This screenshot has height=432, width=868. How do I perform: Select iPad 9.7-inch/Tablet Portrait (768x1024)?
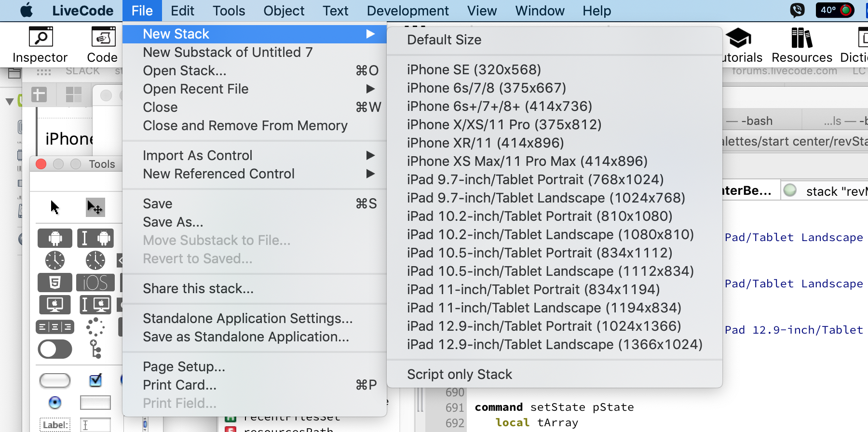555,179
